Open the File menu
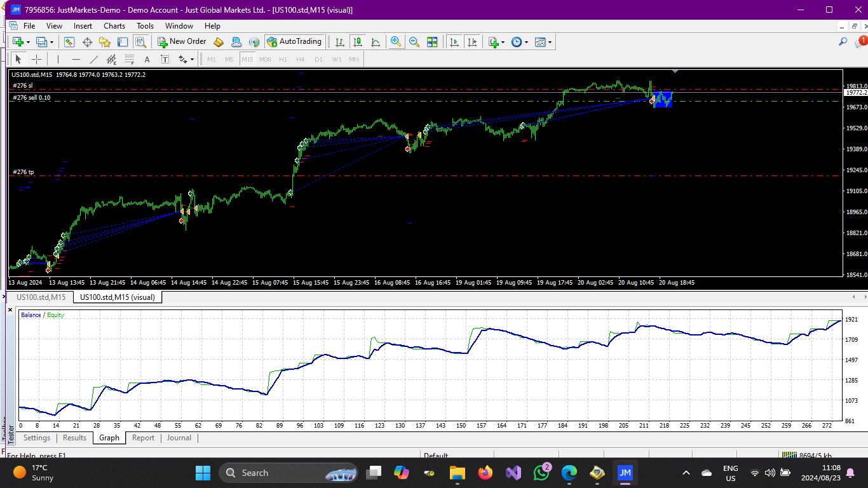868x488 pixels. 29,26
